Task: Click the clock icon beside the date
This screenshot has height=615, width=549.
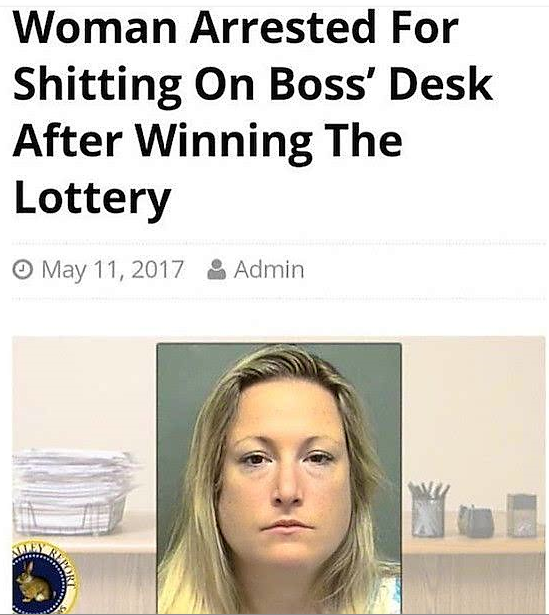Action: (22, 270)
